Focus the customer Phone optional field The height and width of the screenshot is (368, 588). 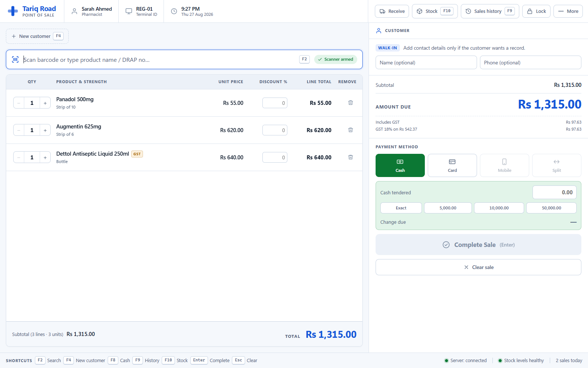tap(531, 63)
